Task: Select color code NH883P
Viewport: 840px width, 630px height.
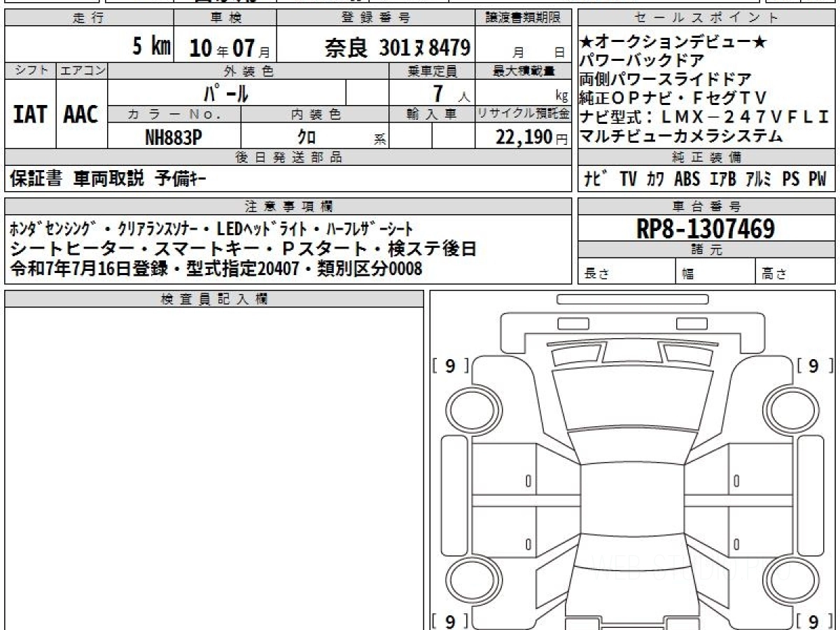Action: click(174, 136)
